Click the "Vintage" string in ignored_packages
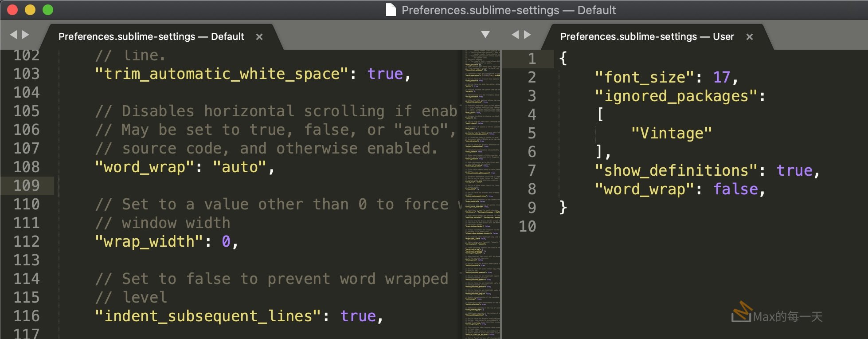The image size is (868, 339). 671,134
